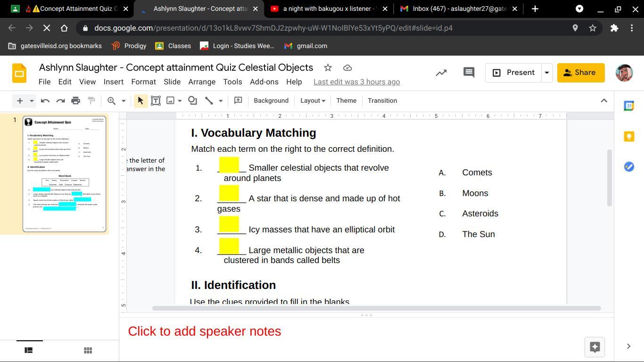Open the Present options dropdown arrow
The image size is (644, 362).
tap(547, 73)
